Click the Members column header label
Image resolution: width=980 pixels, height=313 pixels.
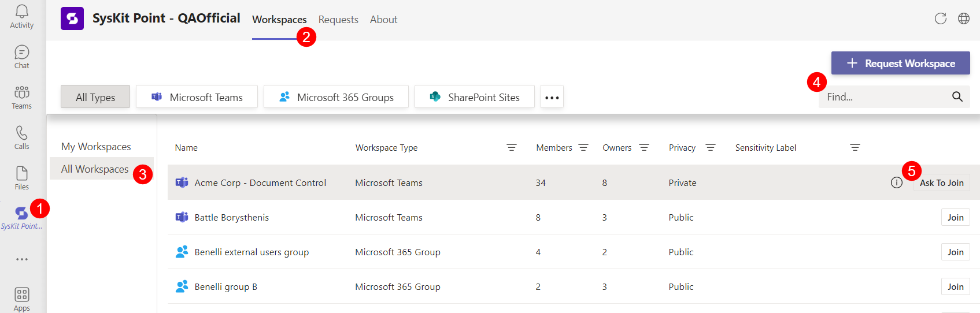point(554,148)
